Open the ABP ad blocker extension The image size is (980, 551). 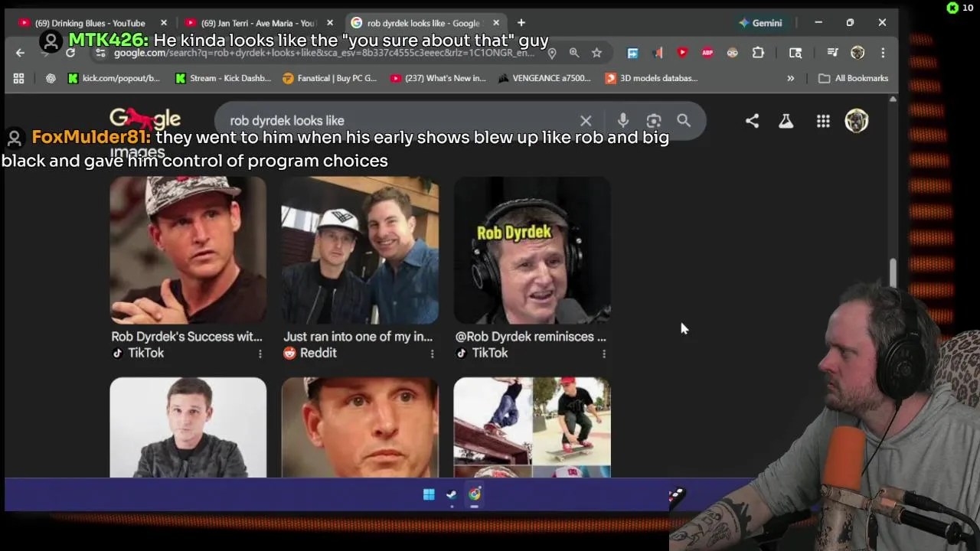tap(707, 53)
